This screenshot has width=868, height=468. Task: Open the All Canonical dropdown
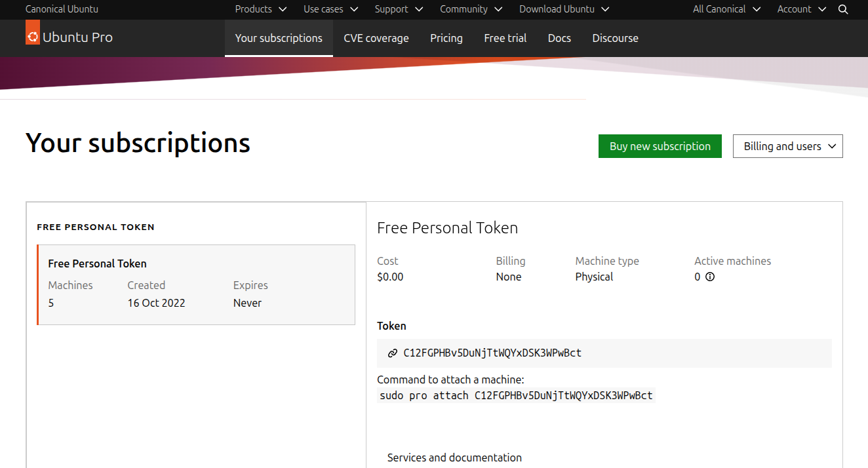(x=726, y=9)
